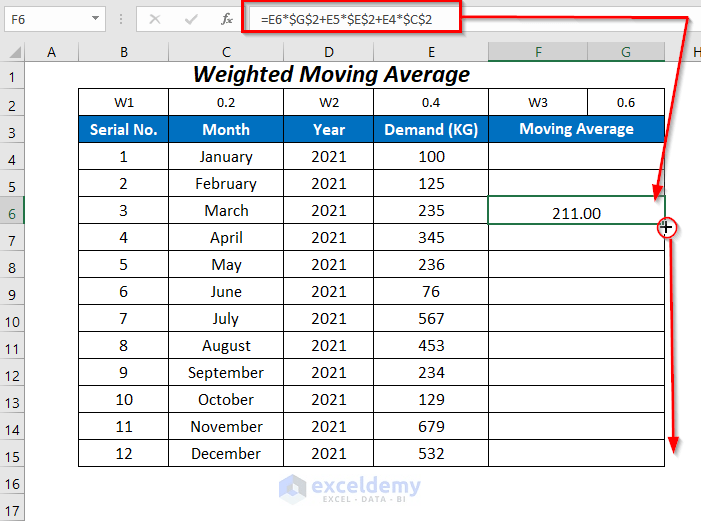This screenshot has height=521, width=701.
Task: Select the empty Moving Average cell for April
Action: pos(576,237)
